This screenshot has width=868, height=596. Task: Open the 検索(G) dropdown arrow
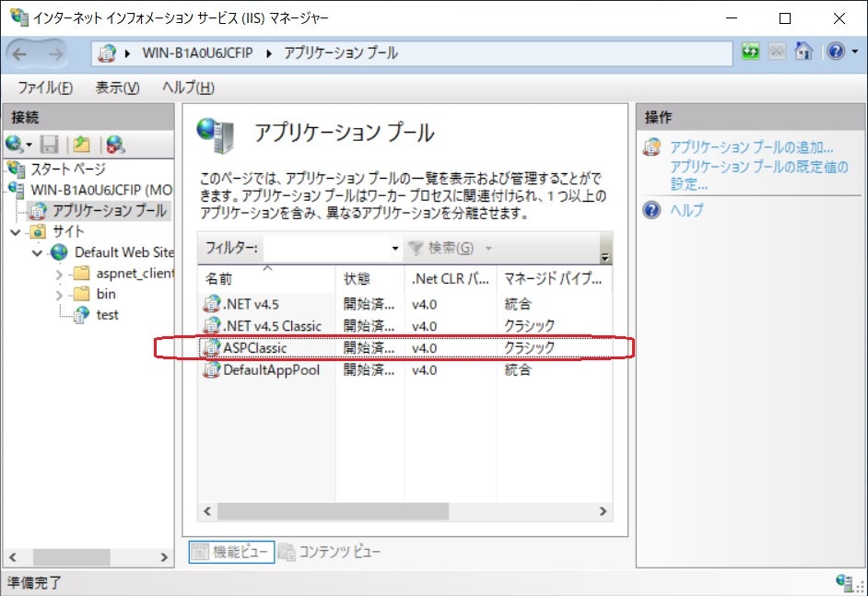488,248
